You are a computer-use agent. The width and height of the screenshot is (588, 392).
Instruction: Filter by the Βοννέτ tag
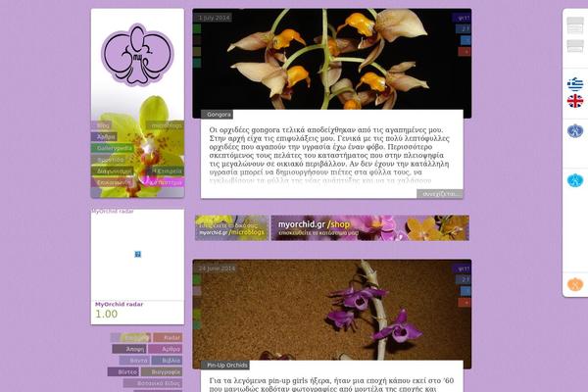tap(134, 361)
